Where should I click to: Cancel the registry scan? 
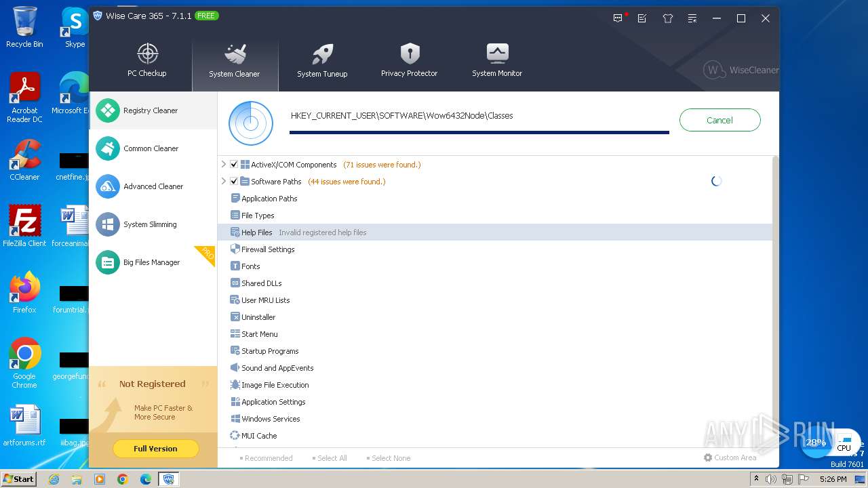click(x=719, y=120)
